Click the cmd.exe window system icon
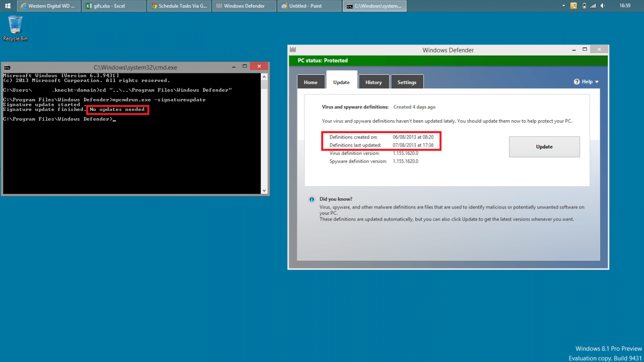Viewport: 644px width, 362px height. (7, 68)
